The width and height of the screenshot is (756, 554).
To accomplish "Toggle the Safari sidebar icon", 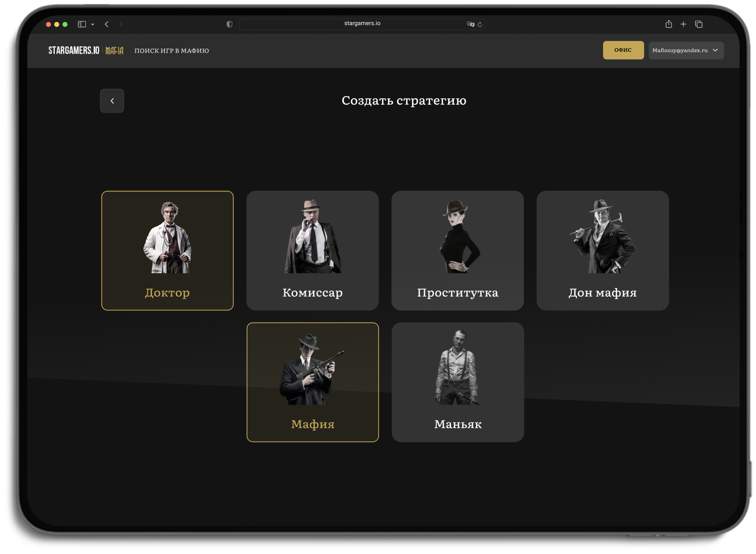I will [82, 24].
